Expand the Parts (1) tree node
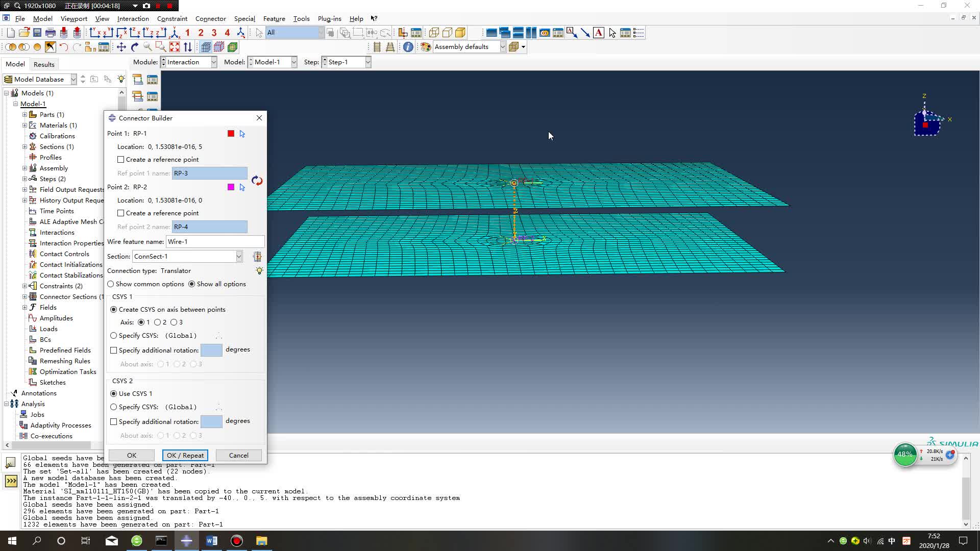The image size is (980, 551). (24, 115)
